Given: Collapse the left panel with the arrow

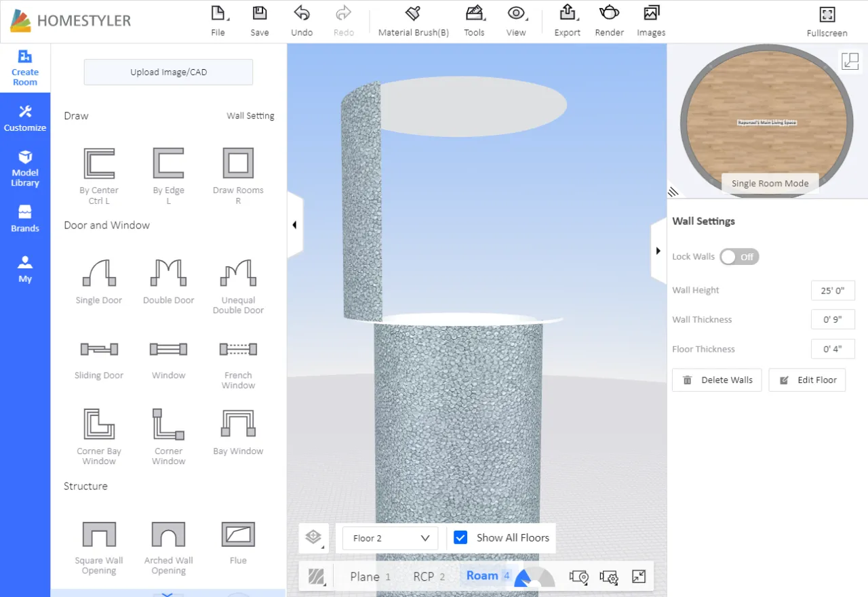Looking at the screenshot, I should coord(294,225).
